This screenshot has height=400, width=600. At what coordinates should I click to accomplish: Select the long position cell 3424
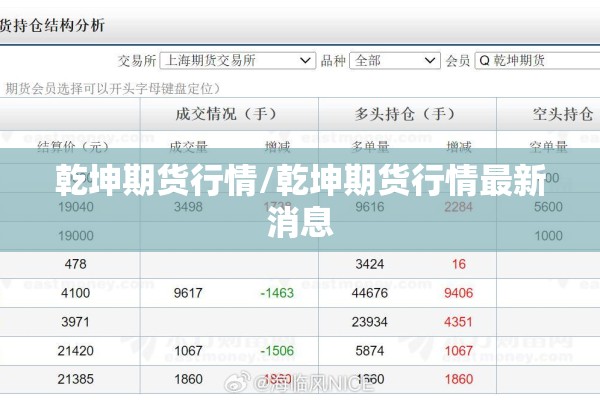click(369, 264)
